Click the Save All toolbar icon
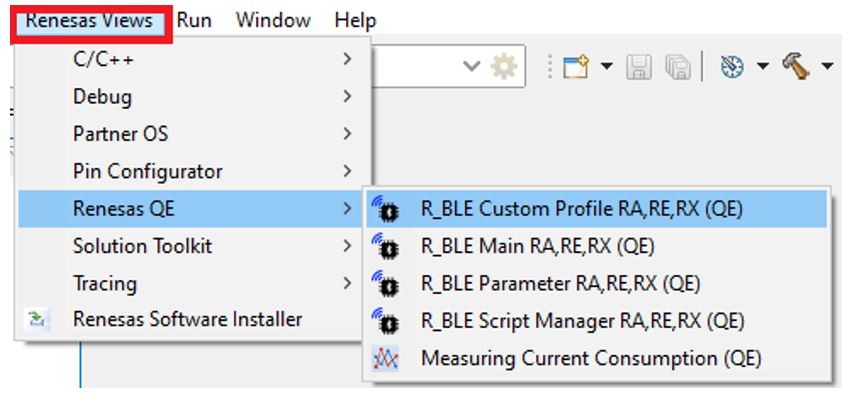Image resolution: width=859 pixels, height=398 pixels. [678, 67]
